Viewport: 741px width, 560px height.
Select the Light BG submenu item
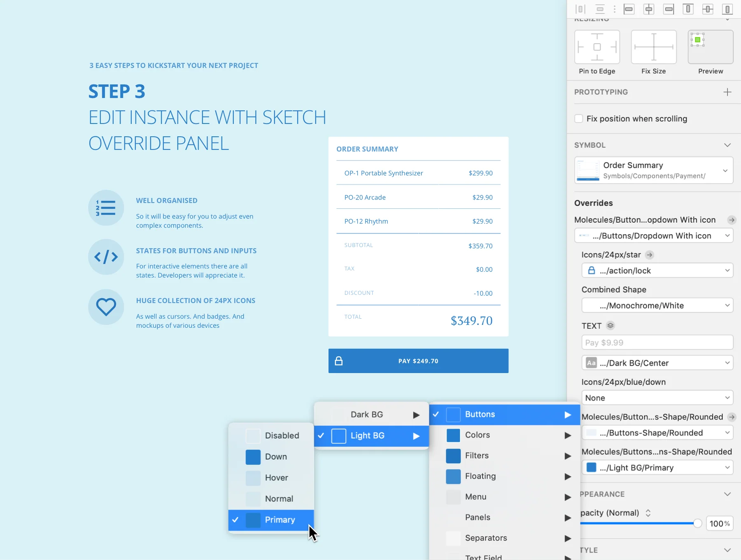coord(371,436)
